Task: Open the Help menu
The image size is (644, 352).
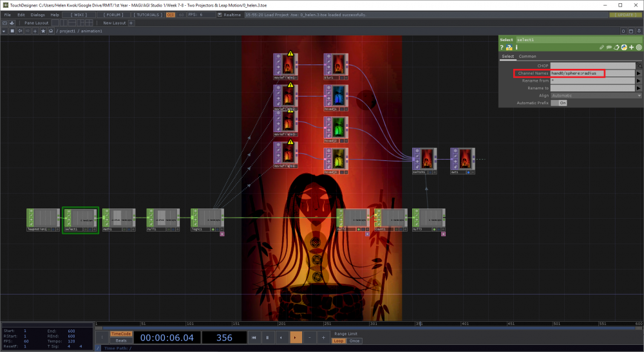Action: point(55,15)
